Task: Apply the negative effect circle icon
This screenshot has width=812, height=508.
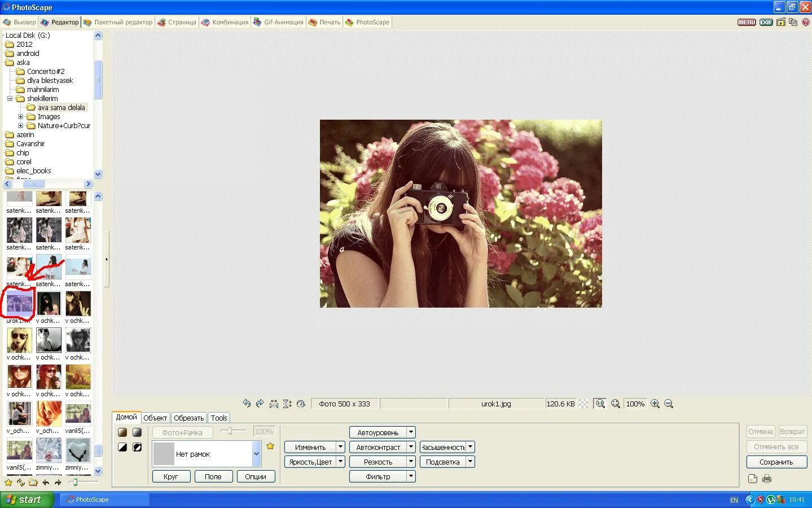Action: pos(137,447)
